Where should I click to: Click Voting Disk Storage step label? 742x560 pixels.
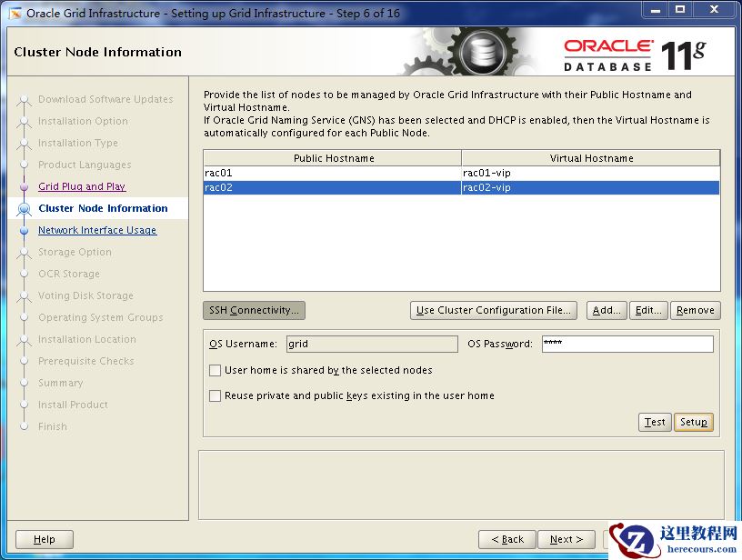coord(85,295)
